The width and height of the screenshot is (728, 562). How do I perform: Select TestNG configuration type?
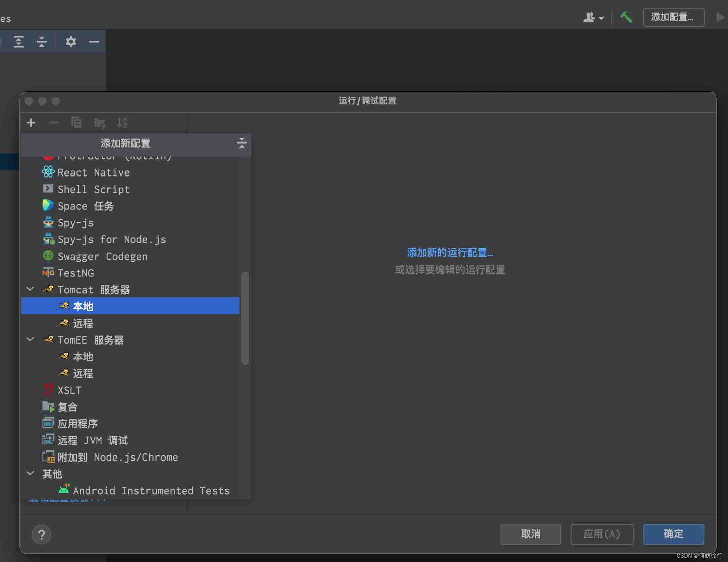(130, 273)
